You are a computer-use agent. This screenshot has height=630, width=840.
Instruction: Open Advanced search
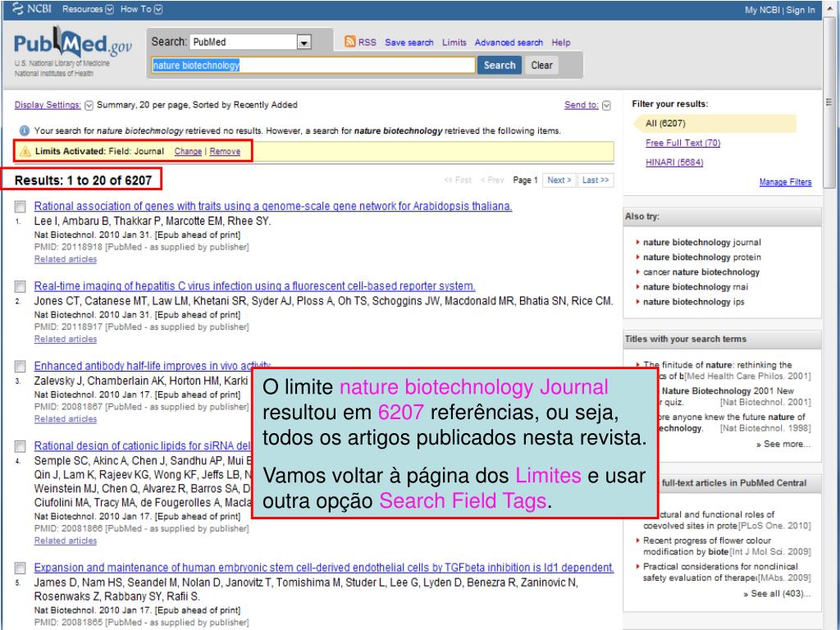tap(509, 43)
